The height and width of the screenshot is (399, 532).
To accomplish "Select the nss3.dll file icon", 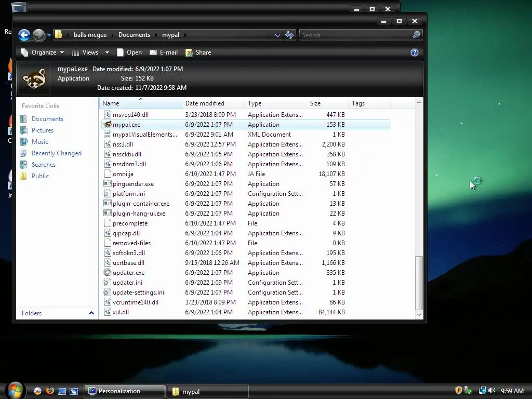I will (x=107, y=144).
